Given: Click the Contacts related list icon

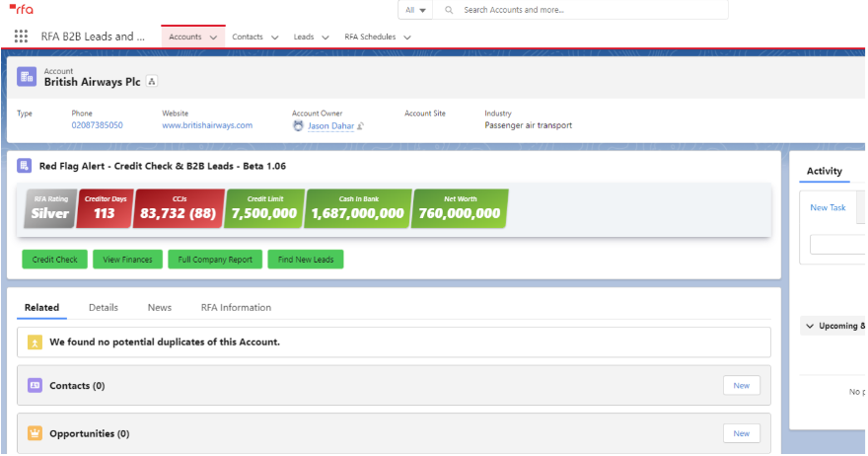Looking at the screenshot, I should 35,386.
